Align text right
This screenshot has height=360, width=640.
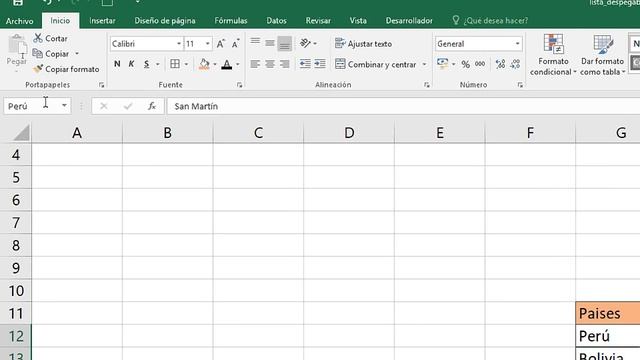pyautogui.click(x=284, y=64)
